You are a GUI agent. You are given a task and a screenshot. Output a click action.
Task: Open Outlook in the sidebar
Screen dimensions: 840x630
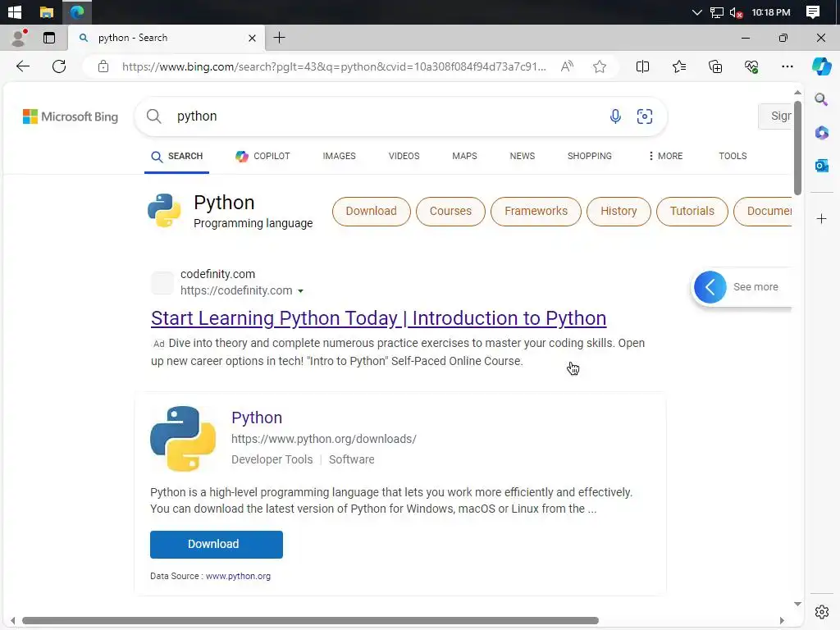821,166
